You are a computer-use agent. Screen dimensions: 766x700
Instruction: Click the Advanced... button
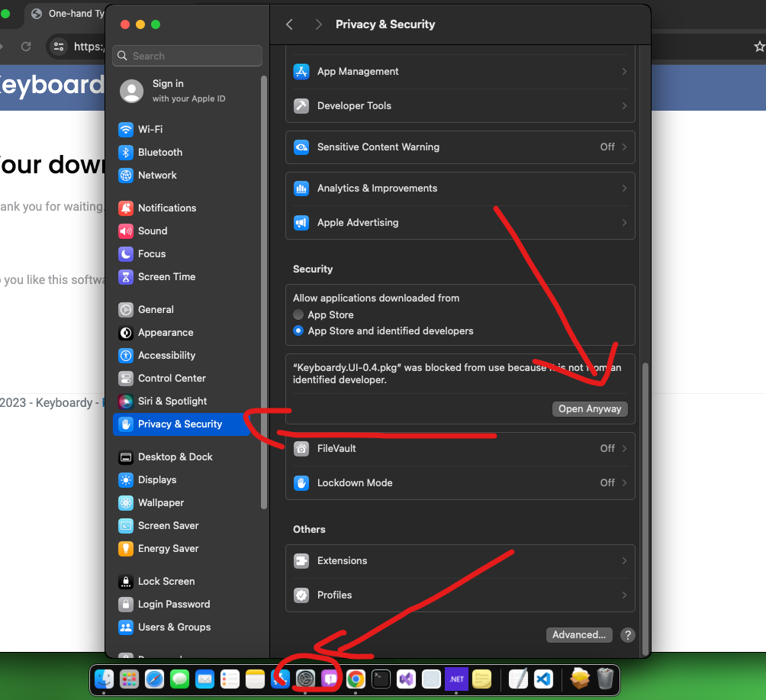579,635
